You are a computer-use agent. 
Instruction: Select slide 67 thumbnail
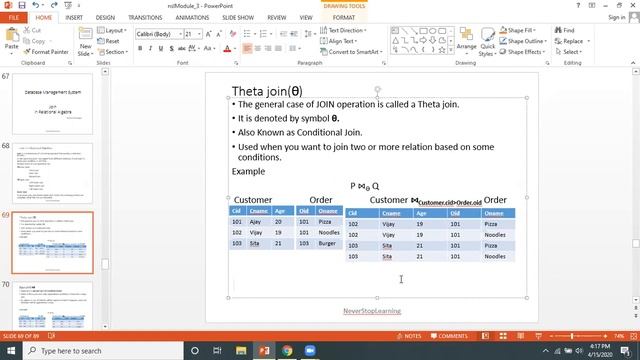[53, 104]
